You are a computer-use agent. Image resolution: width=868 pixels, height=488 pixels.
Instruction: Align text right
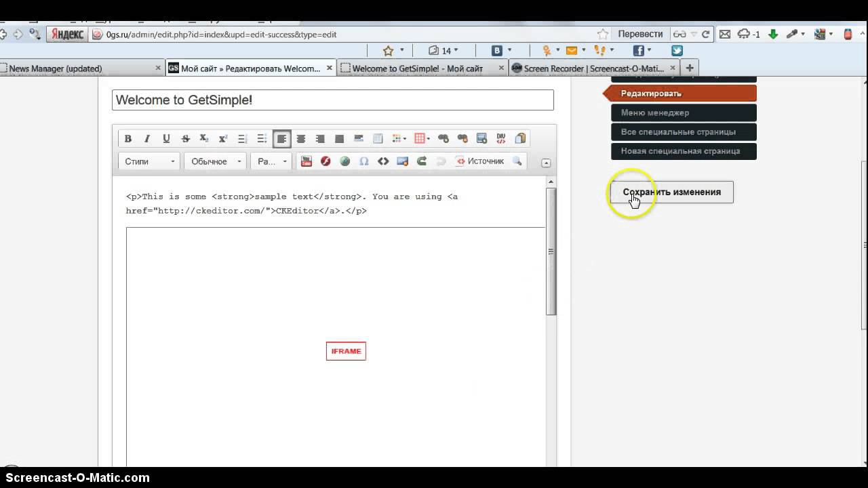[x=320, y=139]
